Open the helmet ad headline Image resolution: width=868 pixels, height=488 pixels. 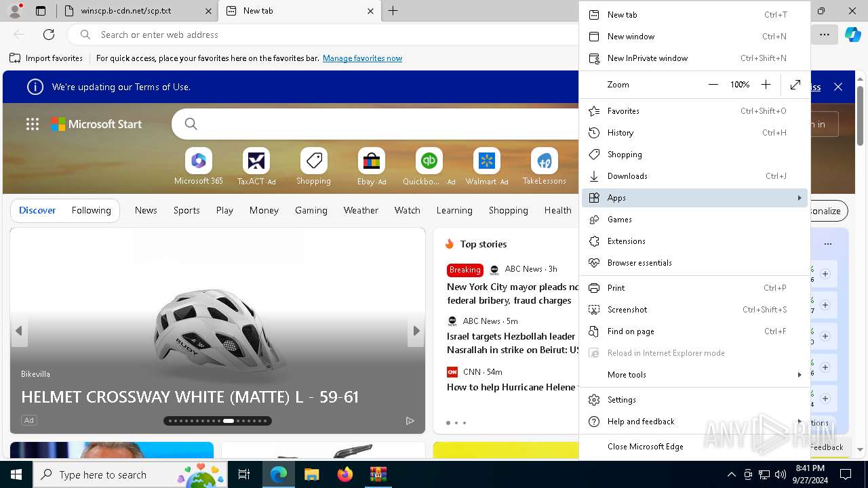[190, 396]
